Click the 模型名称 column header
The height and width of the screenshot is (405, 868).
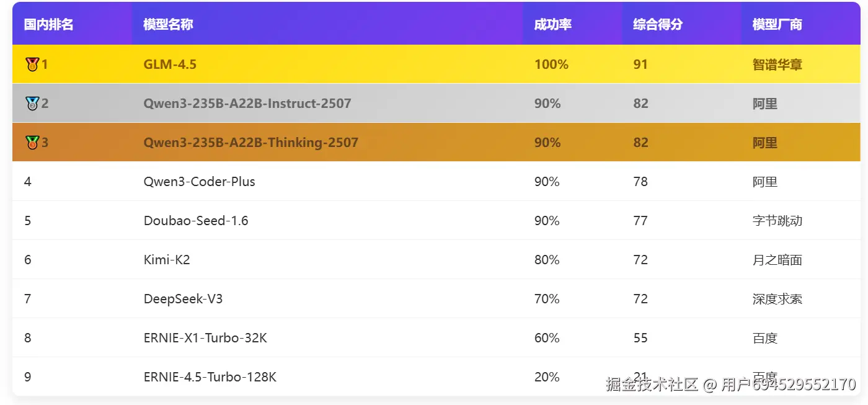click(168, 24)
